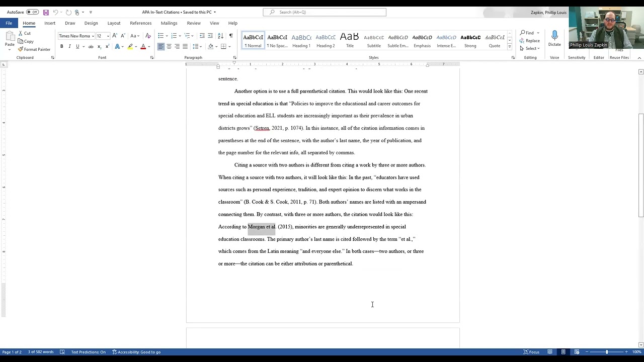Switch to the Mailings tab

[169, 23]
